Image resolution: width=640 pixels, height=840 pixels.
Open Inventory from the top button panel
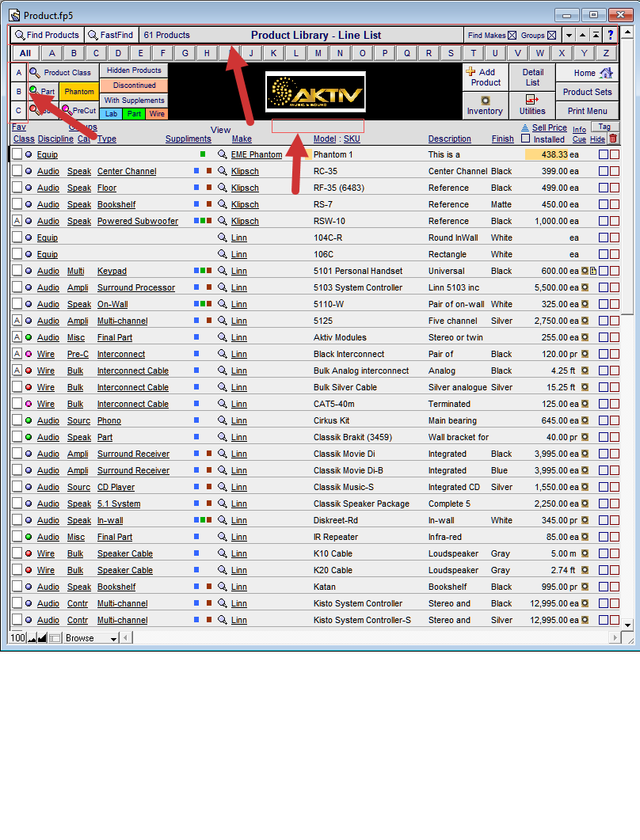point(485,105)
